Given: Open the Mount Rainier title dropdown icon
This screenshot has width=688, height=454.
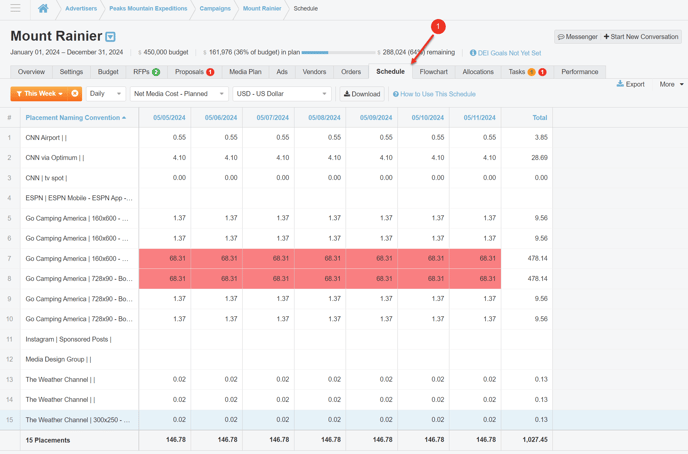Looking at the screenshot, I should coord(111,37).
